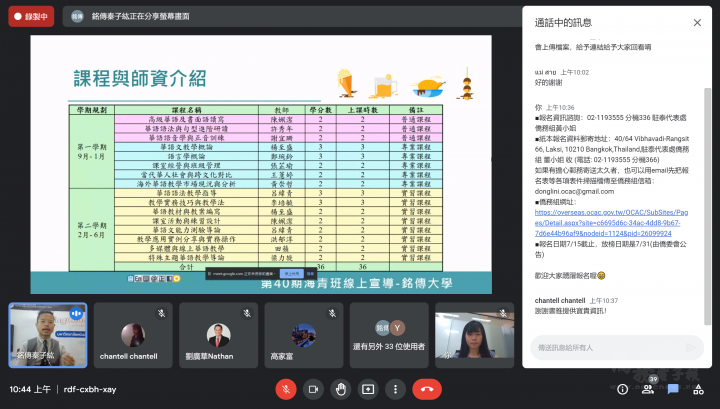Select chantell chantell participant tile

click(x=133, y=335)
